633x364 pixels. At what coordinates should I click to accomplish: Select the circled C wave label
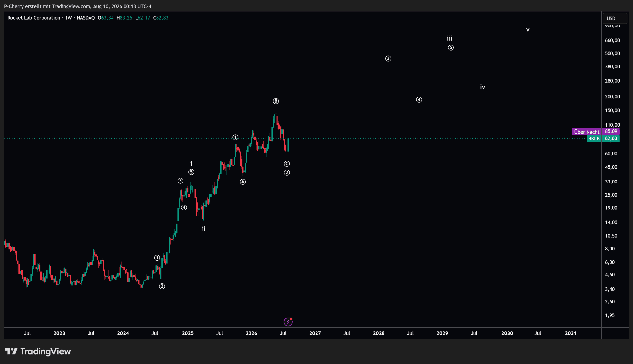(287, 164)
